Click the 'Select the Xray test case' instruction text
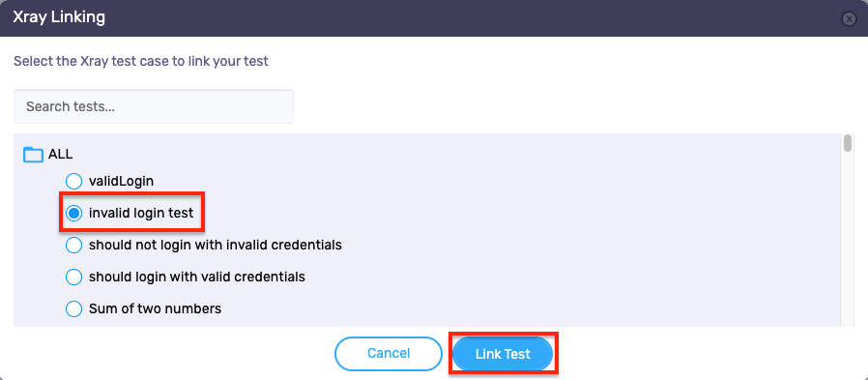This screenshot has width=868, height=380. (140, 61)
